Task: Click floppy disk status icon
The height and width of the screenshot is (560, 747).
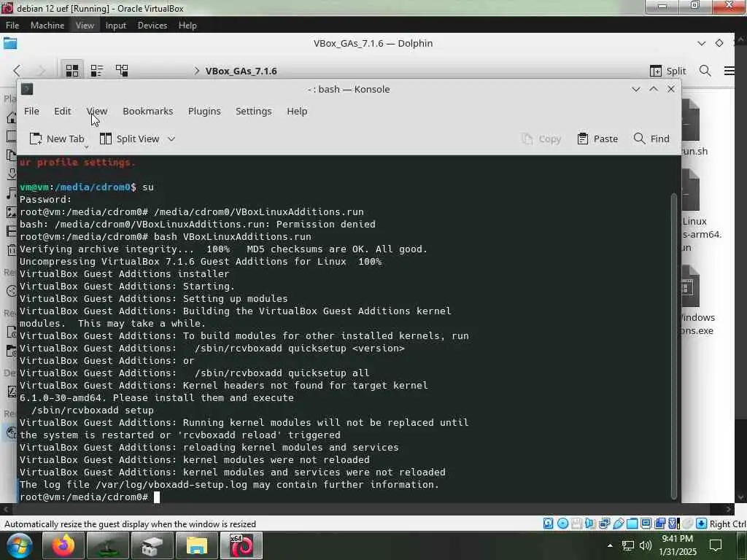Action: [576, 524]
